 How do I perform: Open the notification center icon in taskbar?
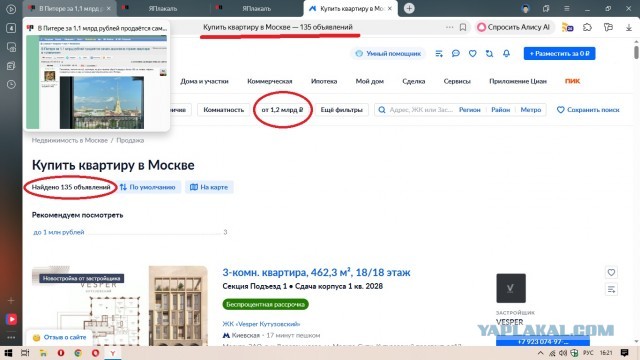coord(624,353)
